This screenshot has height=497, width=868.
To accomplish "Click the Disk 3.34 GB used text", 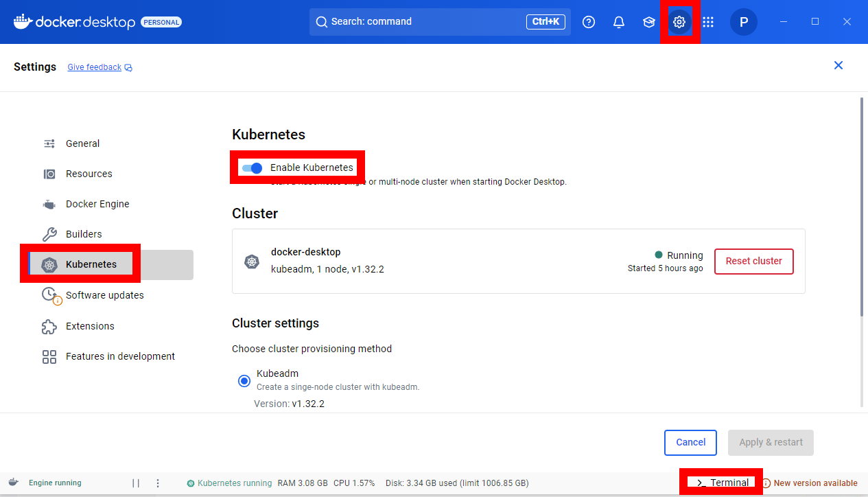I will click(x=457, y=483).
